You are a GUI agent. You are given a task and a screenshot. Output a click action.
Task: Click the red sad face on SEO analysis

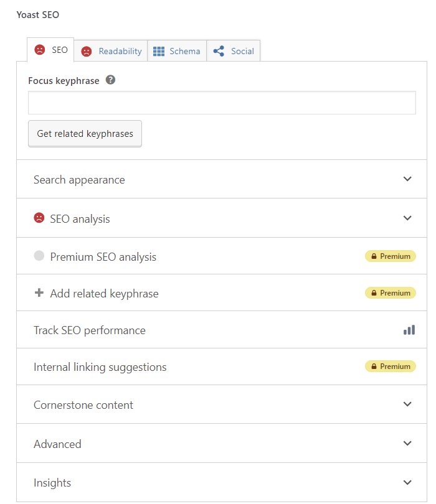coord(39,218)
